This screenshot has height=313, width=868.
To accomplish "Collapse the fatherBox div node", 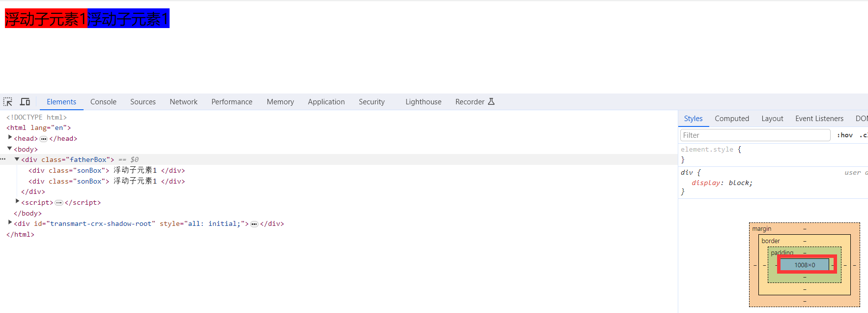I will (17, 159).
